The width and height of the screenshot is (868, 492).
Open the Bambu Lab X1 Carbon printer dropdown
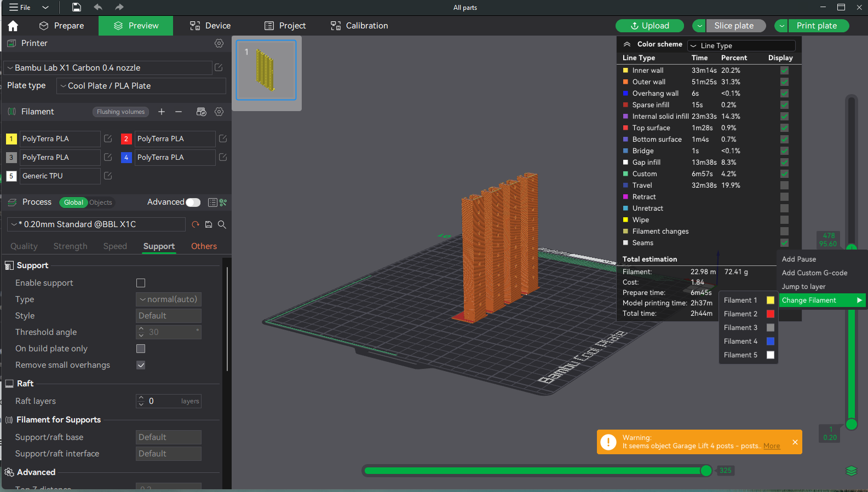[x=108, y=68]
